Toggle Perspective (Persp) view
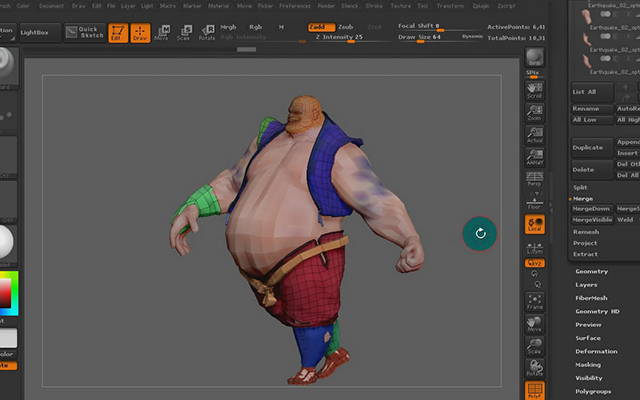 tap(534, 179)
